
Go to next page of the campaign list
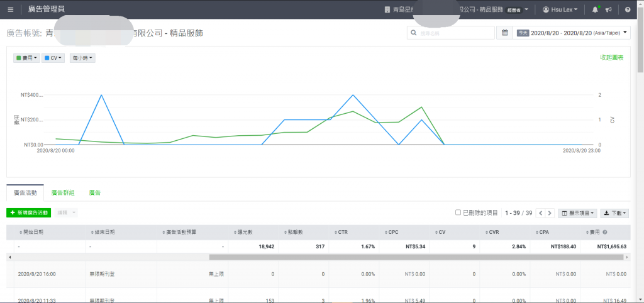click(550, 213)
